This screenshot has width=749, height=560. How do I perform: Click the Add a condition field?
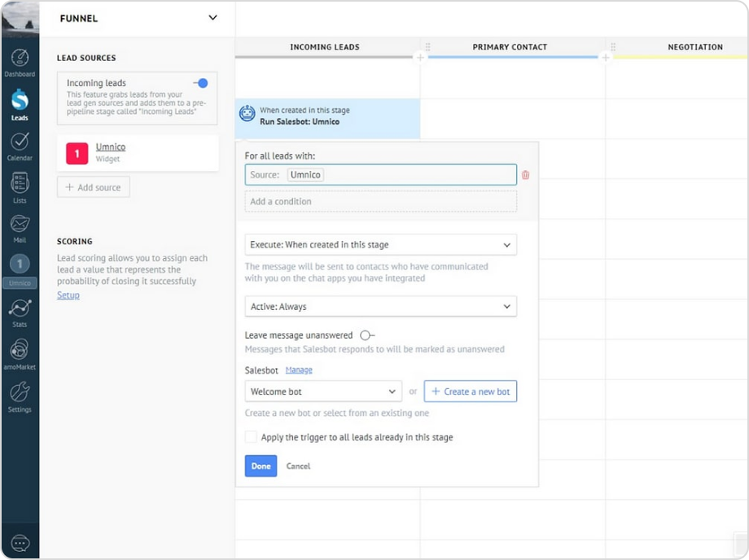tap(380, 201)
